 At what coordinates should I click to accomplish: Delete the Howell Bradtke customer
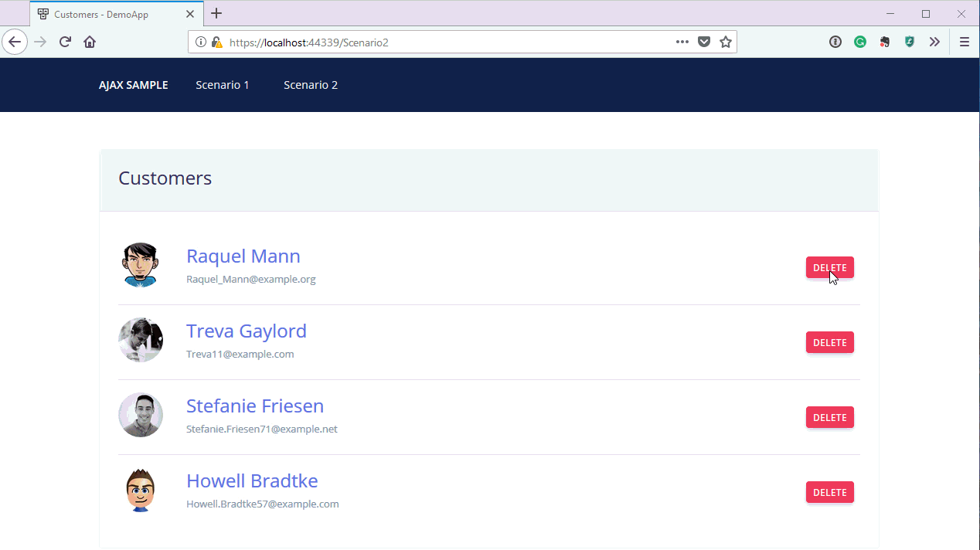tap(830, 492)
